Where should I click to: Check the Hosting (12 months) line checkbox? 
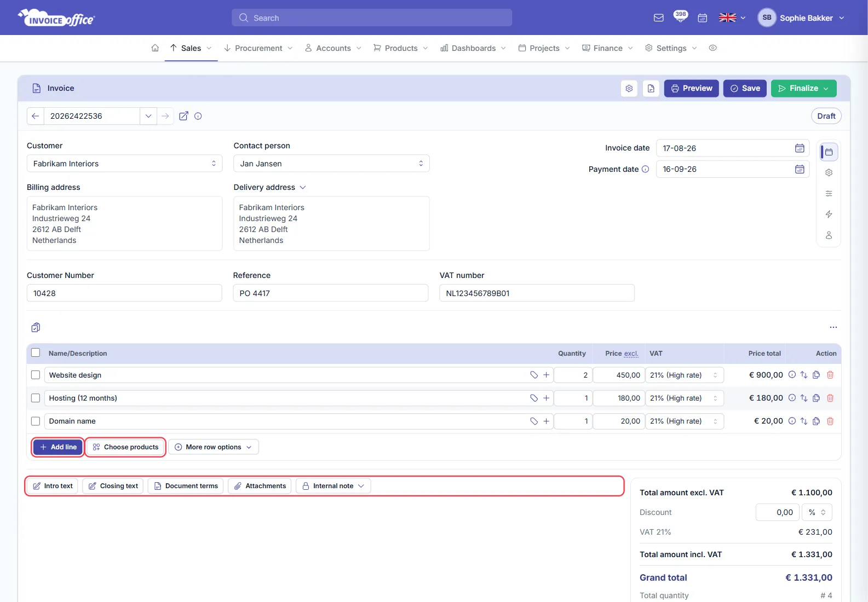tap(36, 398)
